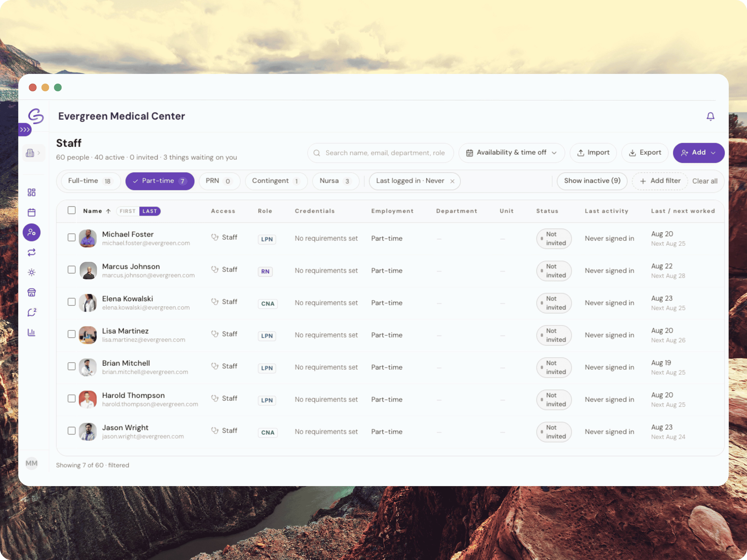Check the box for Marcus Johnson
The image size is (747, 560).
(72, 270)
